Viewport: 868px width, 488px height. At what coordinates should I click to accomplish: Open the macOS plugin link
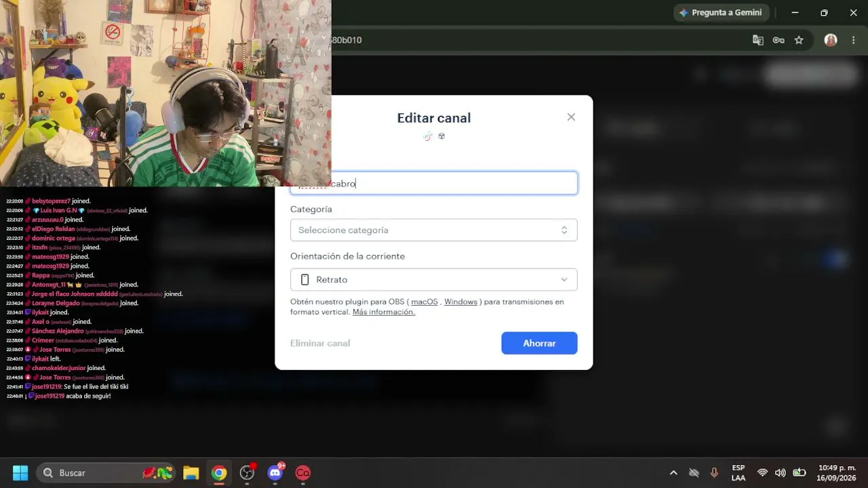pyautogui.click(x=425, y=302)
